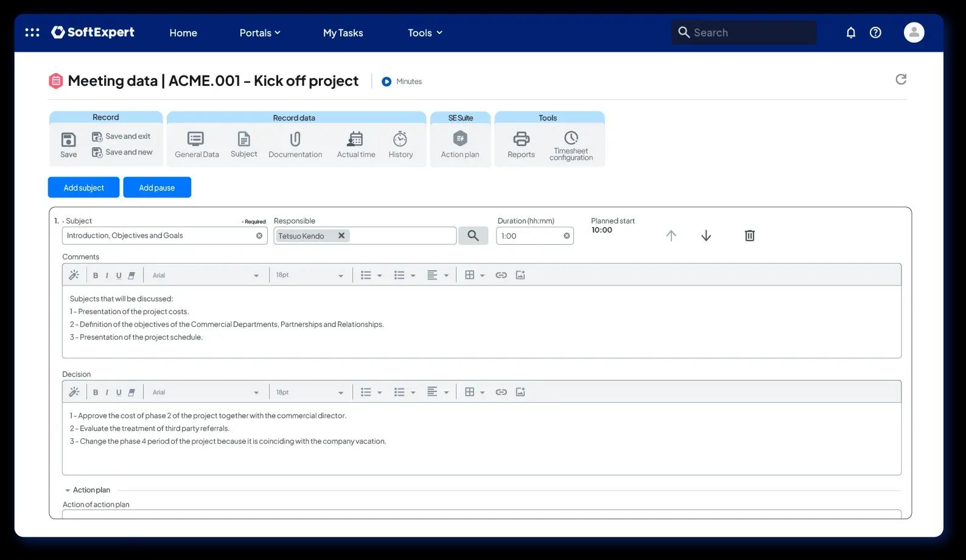Click the Add subject button
This screenshot has width=966, height=560.
coord(83,187)
